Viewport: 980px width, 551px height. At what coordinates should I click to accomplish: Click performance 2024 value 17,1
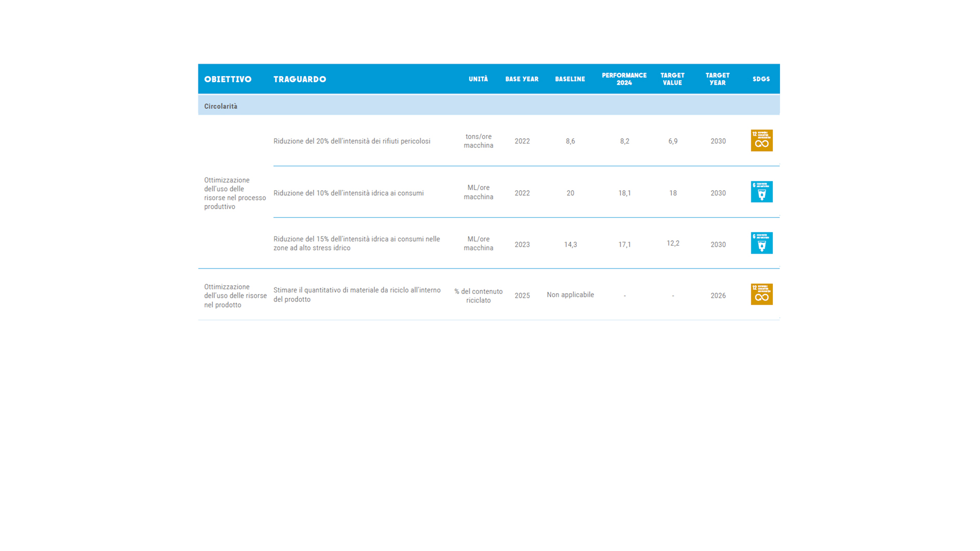click(x=624, y=245)
